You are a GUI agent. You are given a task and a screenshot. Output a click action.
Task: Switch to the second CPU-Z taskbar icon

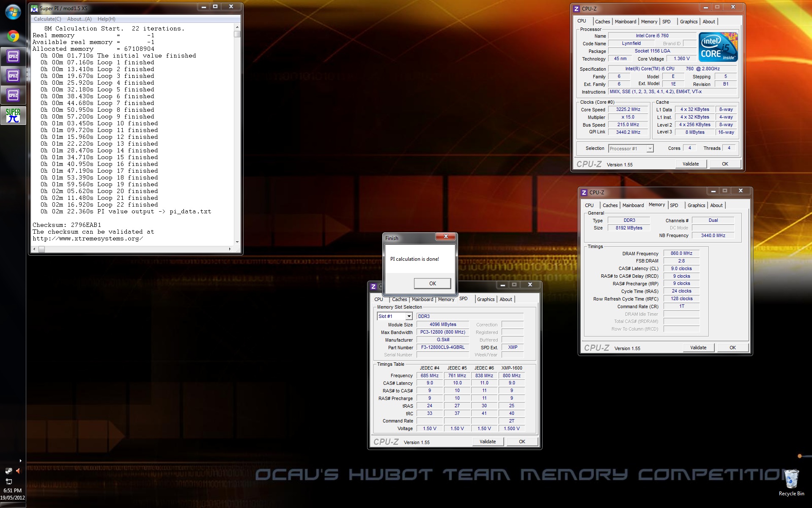pyautogui.click(x=13, y=76)
